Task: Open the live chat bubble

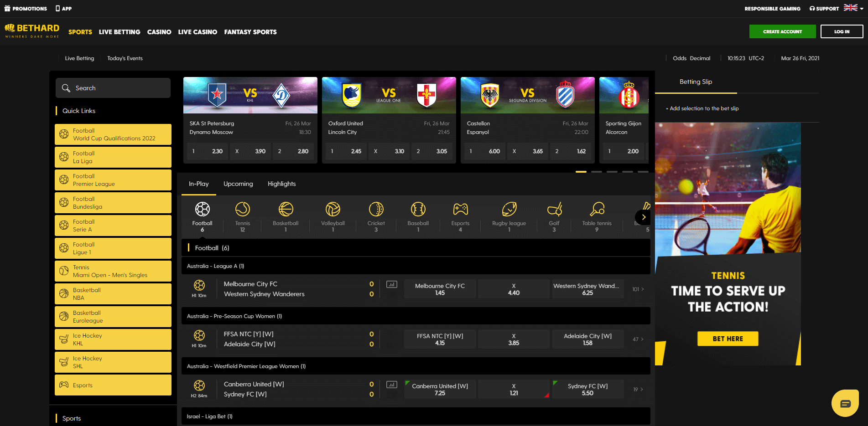Action: pos(846,403)
